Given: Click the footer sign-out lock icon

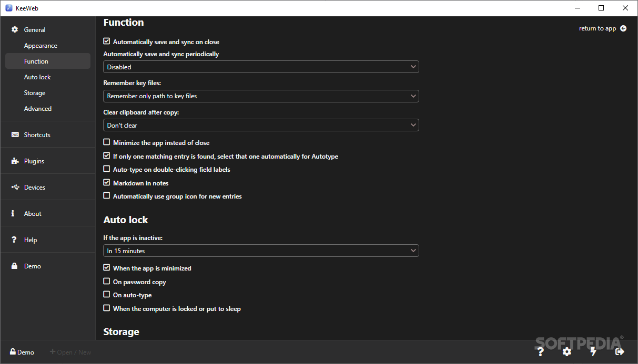Looking at the screenshot, I should [620, 352].
